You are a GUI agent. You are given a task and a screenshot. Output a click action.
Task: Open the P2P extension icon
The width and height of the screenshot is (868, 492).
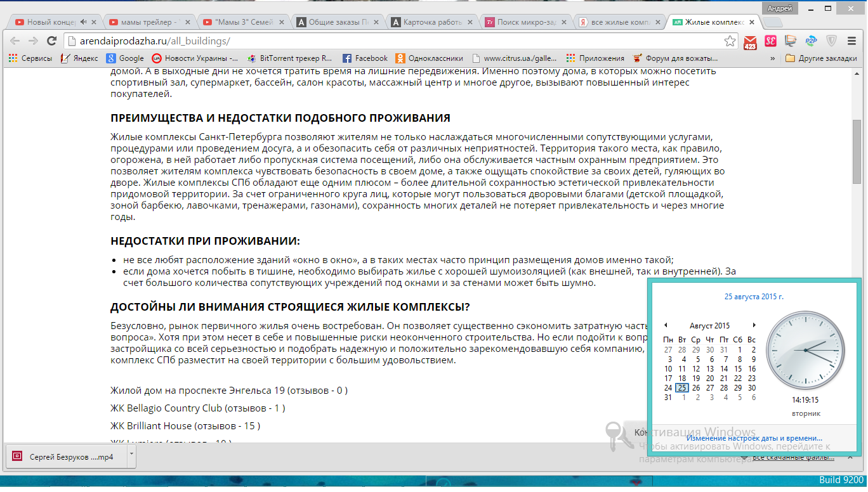point(811,41)
